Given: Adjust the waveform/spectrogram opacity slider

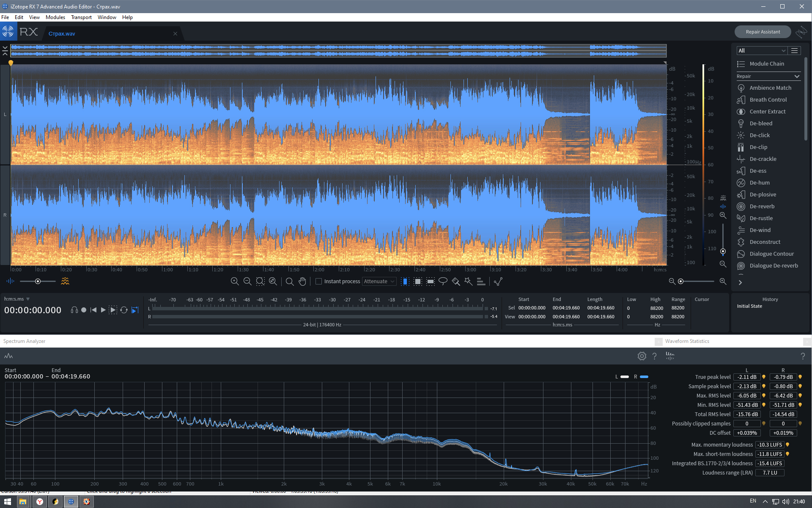Looking at the screenshot, I should pyautogui.click(x=38, y=281).
